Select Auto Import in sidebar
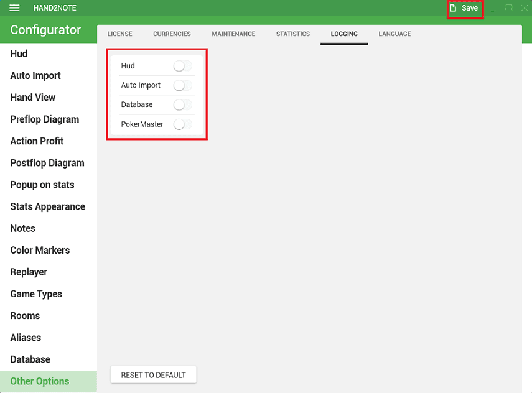This screenshot has height=393, width=532. [x=49, y=76]
